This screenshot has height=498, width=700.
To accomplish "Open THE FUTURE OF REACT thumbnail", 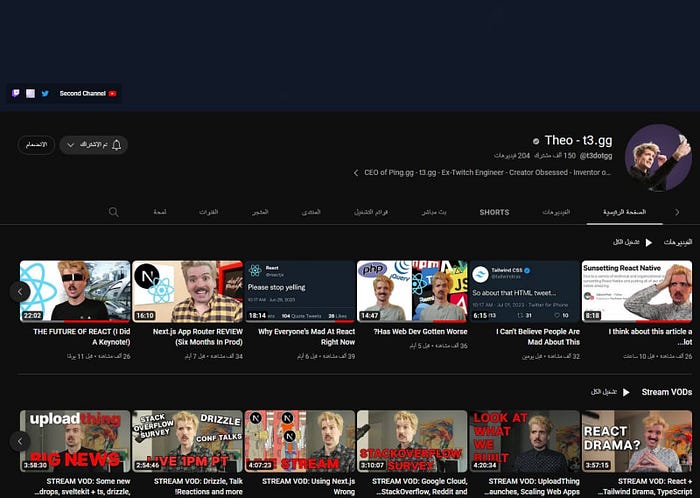I will 75,291.
